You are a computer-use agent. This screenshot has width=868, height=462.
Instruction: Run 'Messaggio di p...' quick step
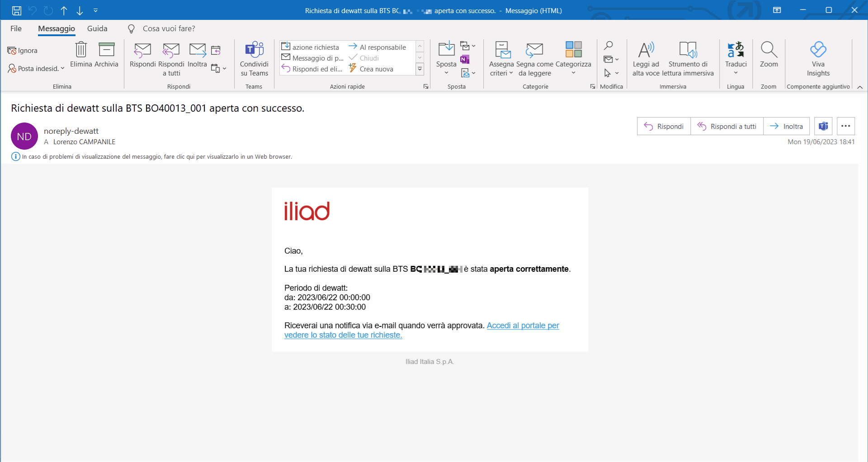tap(312, 58)
